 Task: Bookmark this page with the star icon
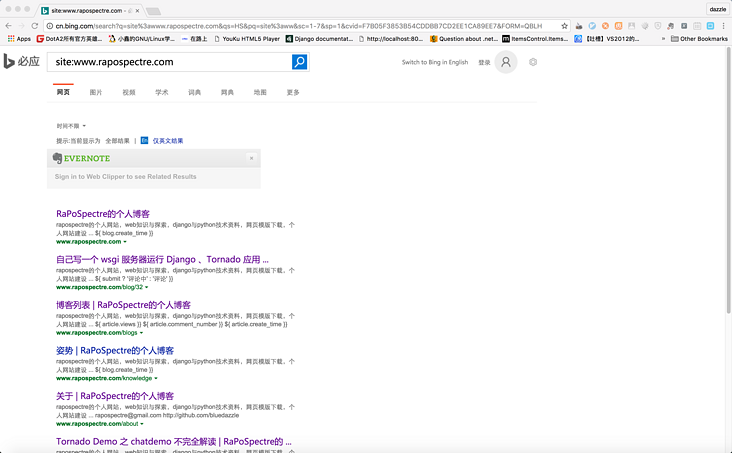pos(565,25)
